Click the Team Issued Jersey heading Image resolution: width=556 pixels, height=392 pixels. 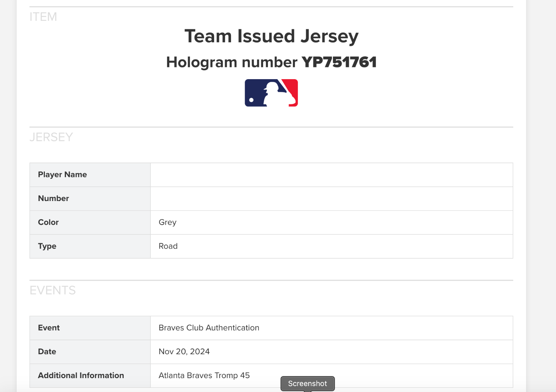[x=271, y=36]
